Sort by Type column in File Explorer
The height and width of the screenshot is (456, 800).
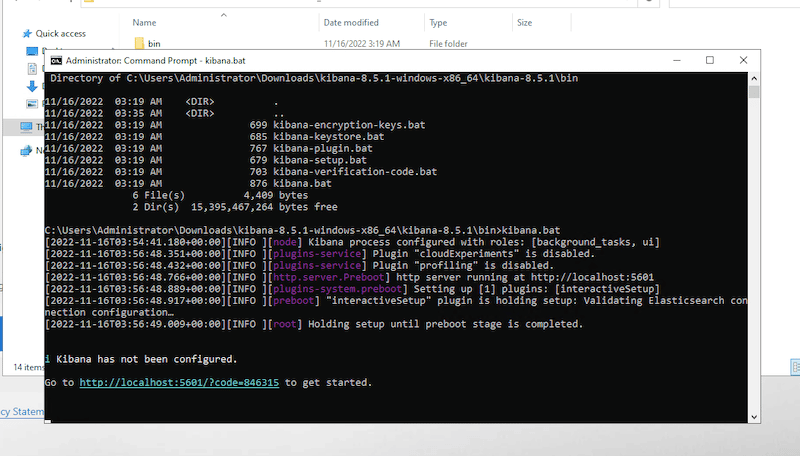pyautogui.click(x=438, y=22)
